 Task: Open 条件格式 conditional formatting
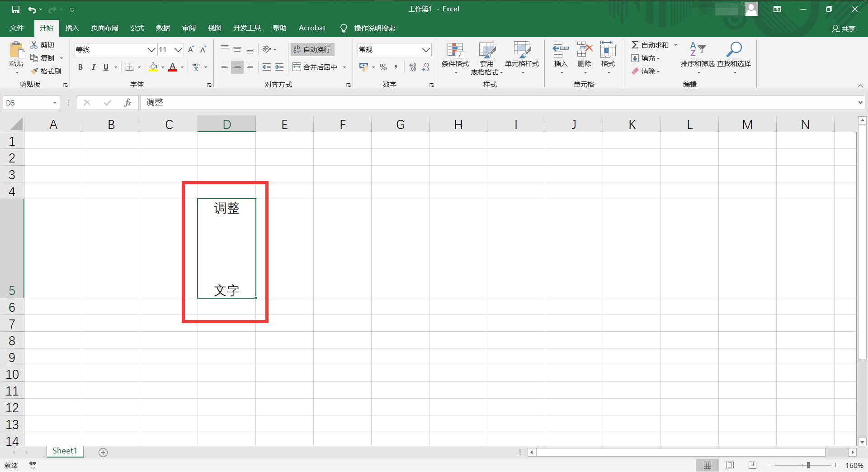point(455,58)
